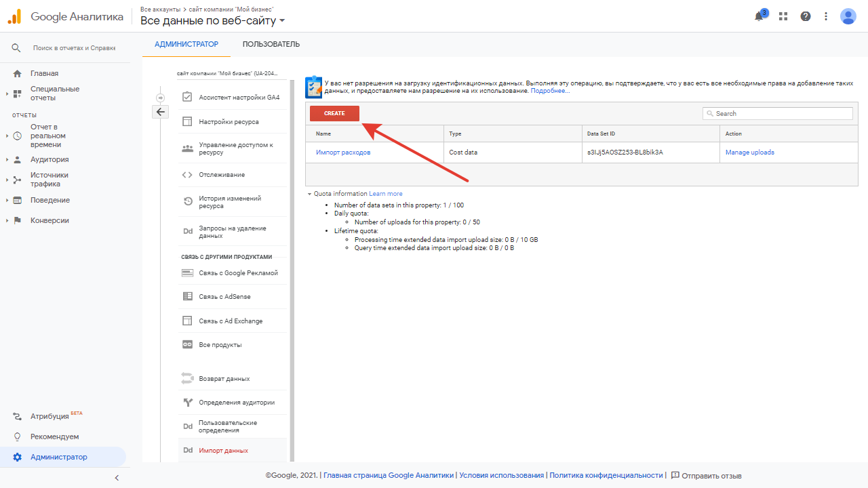Open Главная страница Google Аналитика link
The image size is (868, 488).
coord(389,476)
